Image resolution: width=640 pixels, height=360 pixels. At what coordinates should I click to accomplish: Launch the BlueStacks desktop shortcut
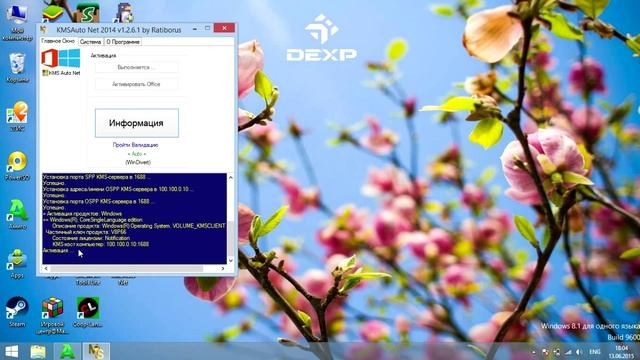coord(53,14)
